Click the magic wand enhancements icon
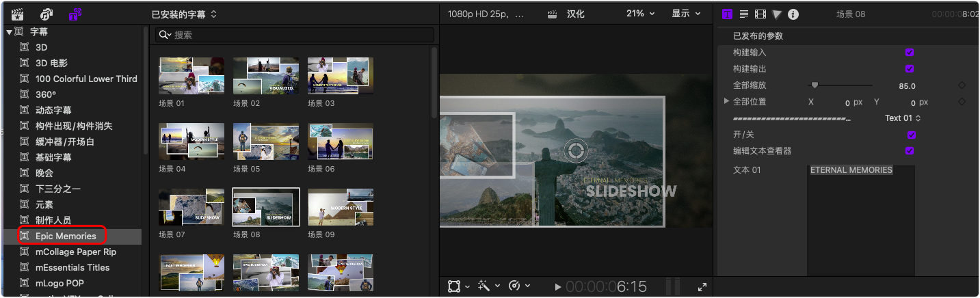980x298 pixels. coord(484,286)
